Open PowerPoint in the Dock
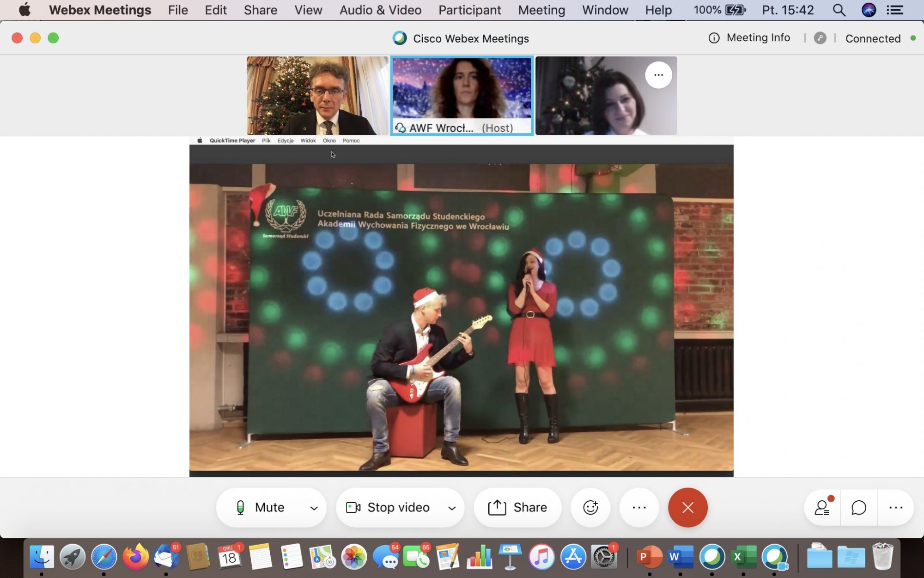The height and width of the screenshot is (578, 924). pyautogui.click(x=649, y=556)
